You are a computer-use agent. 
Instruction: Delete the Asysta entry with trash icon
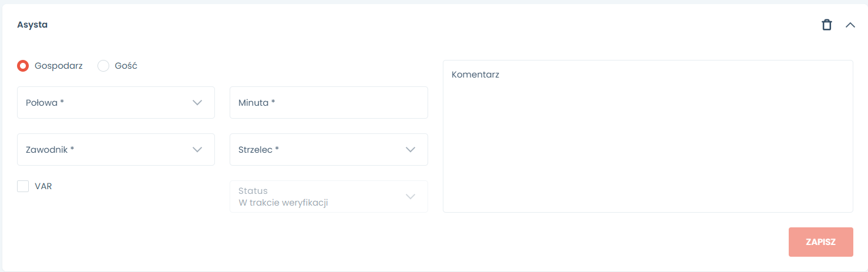click(x=826, y=25)
